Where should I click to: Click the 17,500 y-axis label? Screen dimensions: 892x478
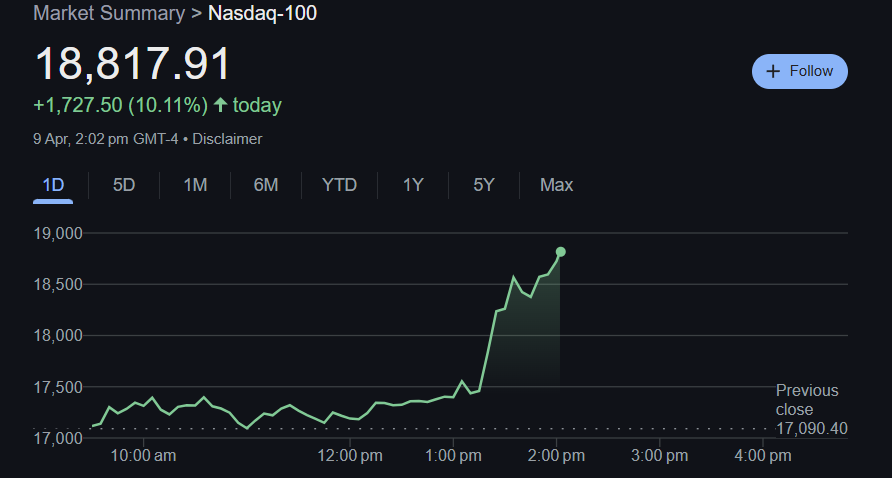(x=58, y=388)
